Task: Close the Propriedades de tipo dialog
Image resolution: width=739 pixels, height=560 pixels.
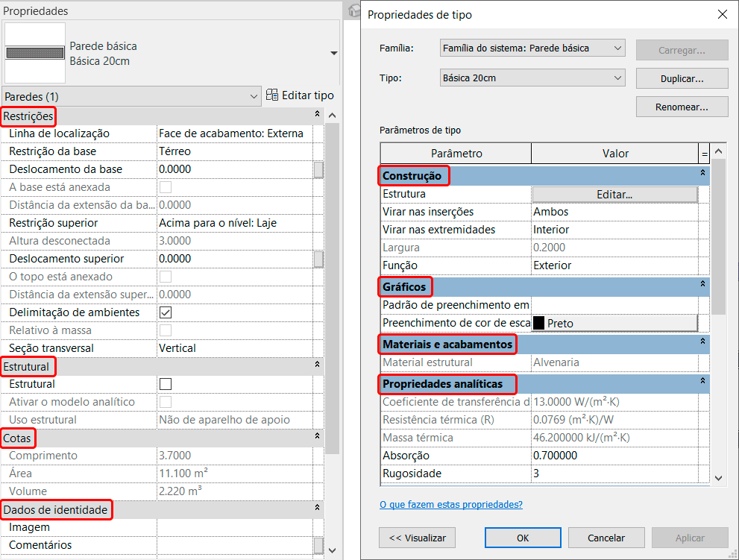Action: tap(721, 15)
